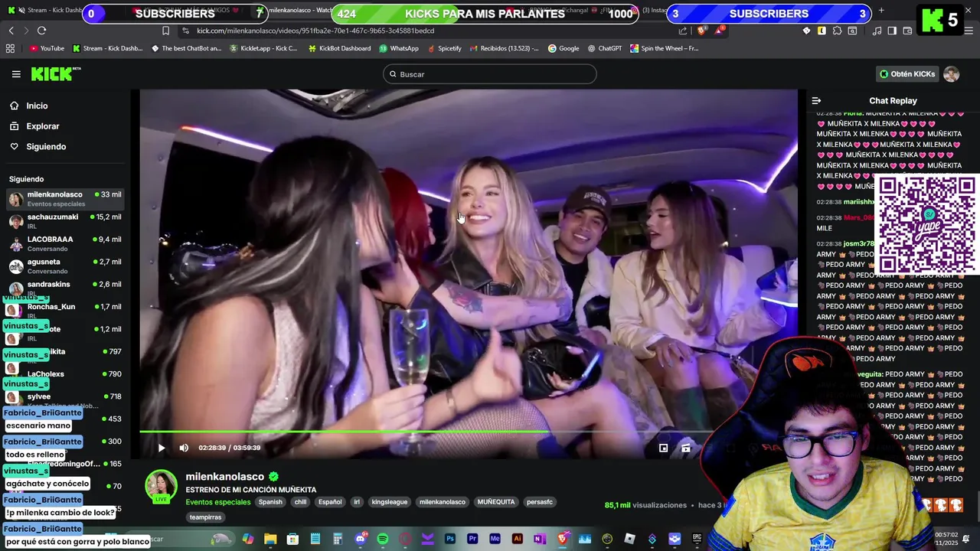
Task: Open the milenkanolasco channel name link
Action: (225, 477)
